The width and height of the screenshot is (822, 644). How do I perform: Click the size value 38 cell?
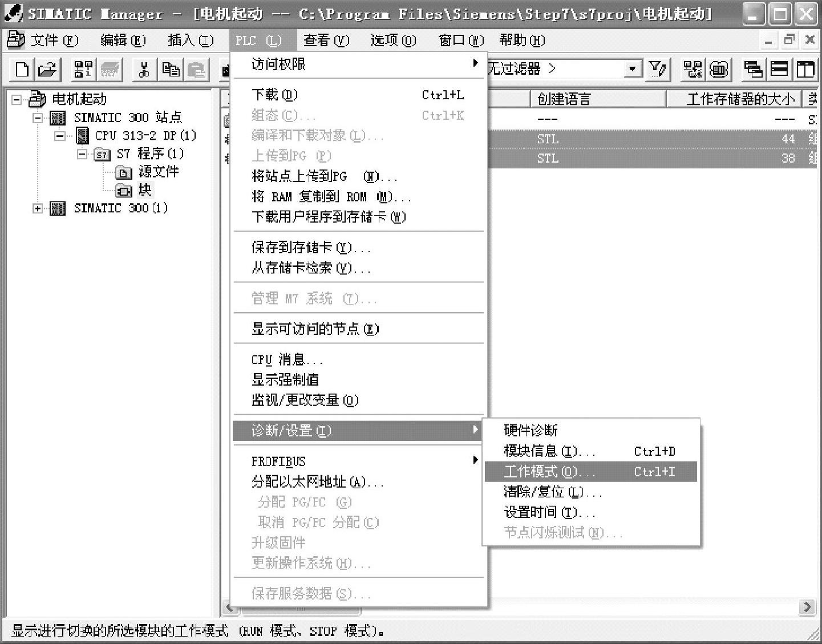788,159
